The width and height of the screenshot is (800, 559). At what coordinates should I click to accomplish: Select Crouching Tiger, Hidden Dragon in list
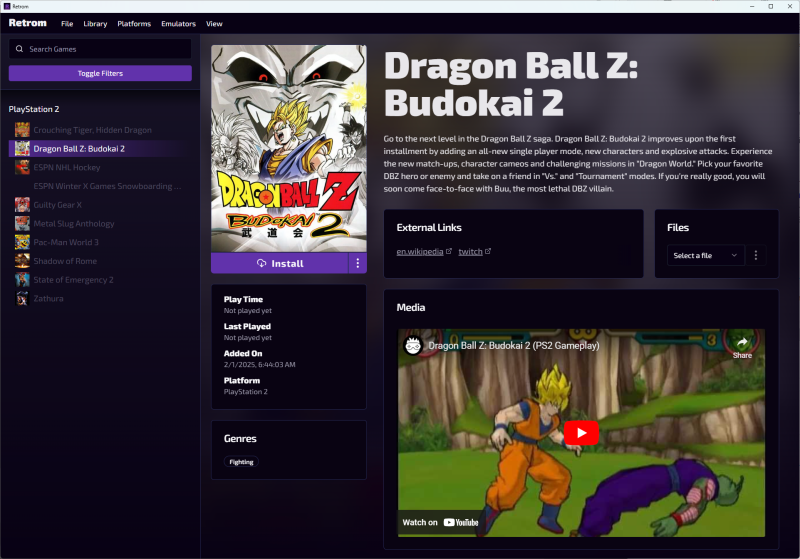[x=100, y=130]
